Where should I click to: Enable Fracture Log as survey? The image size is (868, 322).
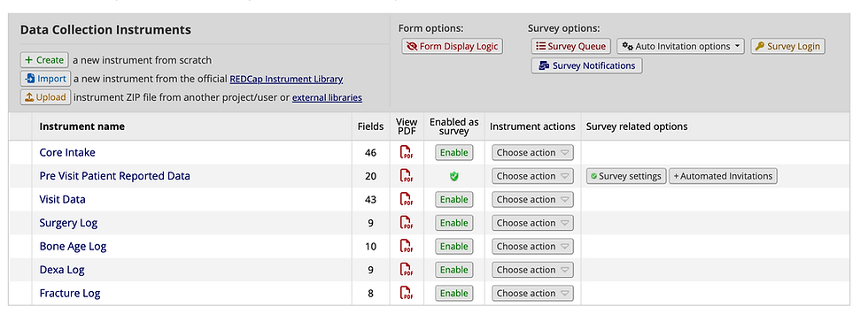[453, 293]
